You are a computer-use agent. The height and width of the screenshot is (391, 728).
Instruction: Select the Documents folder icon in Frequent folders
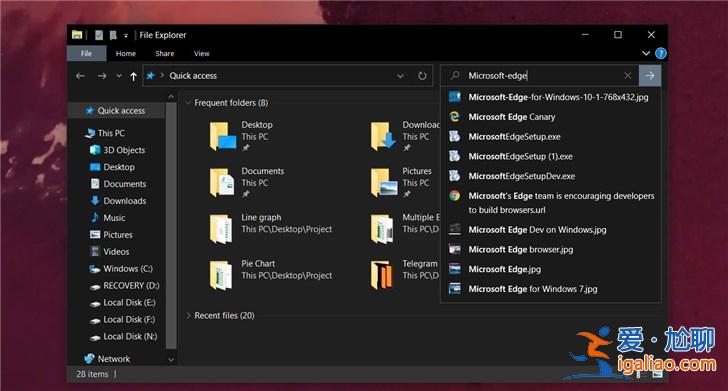tap(222, 182)
